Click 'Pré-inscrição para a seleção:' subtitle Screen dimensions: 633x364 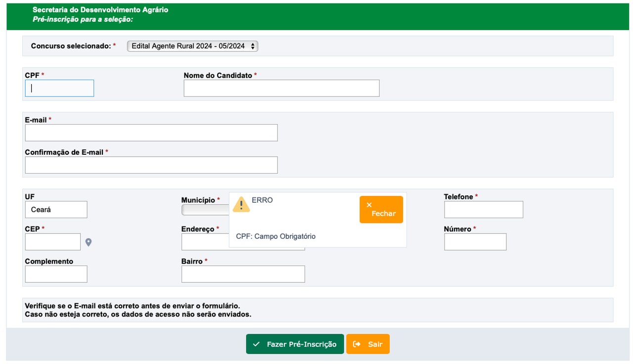[x=83, y=19]
